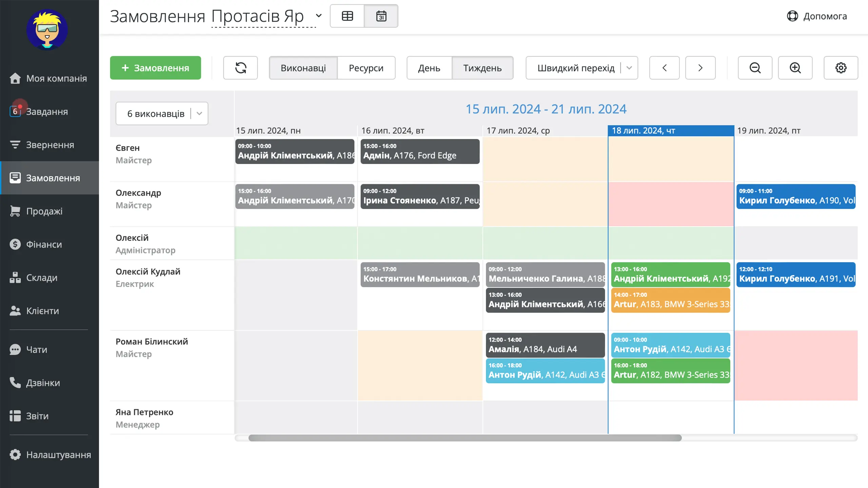Open Клієнти menu item
Image resolution: width=868 pixels, height=488 pixels.
pyautogui.click(x=50, y=311)
